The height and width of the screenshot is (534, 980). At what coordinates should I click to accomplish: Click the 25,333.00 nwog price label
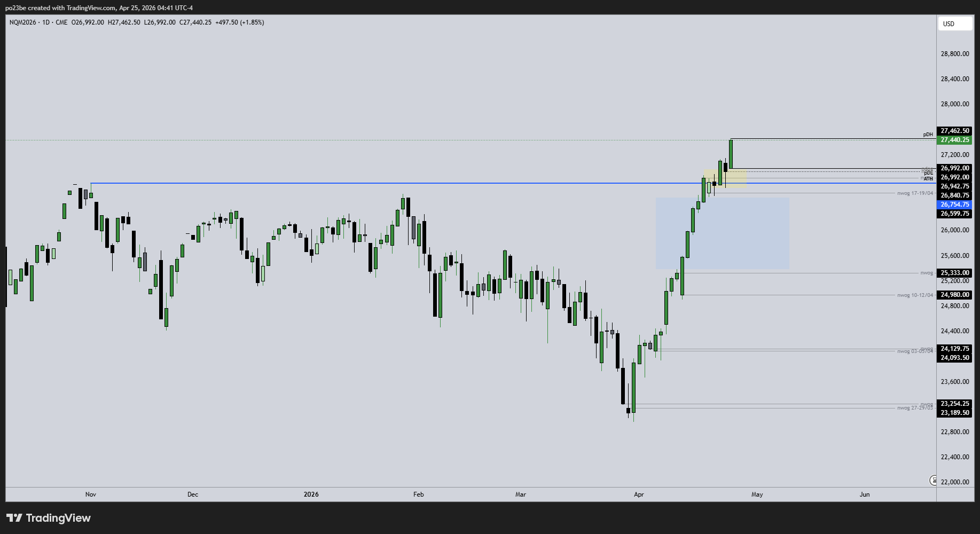(954, 273)
